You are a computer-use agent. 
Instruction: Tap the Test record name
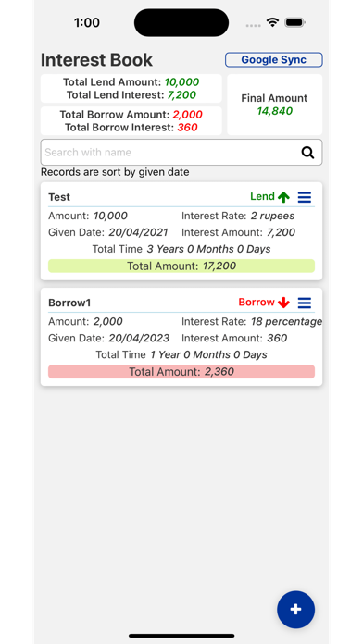[x=59, y=197]
